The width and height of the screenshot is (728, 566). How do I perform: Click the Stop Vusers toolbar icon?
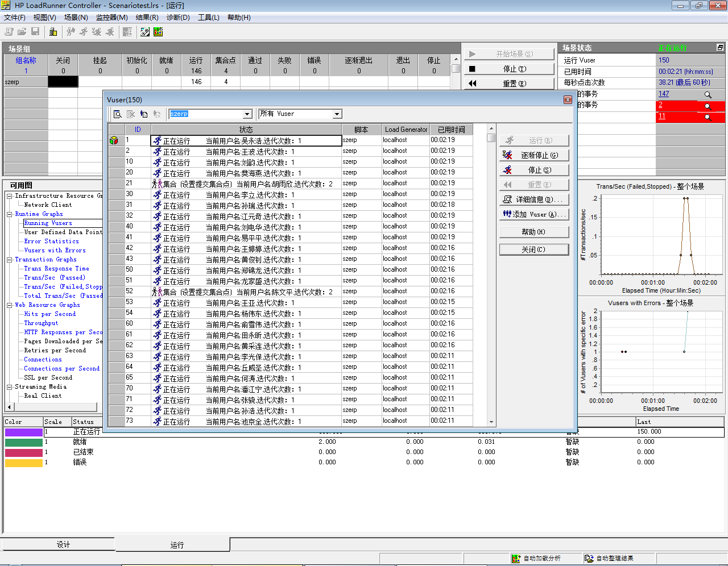coord(110,32)
